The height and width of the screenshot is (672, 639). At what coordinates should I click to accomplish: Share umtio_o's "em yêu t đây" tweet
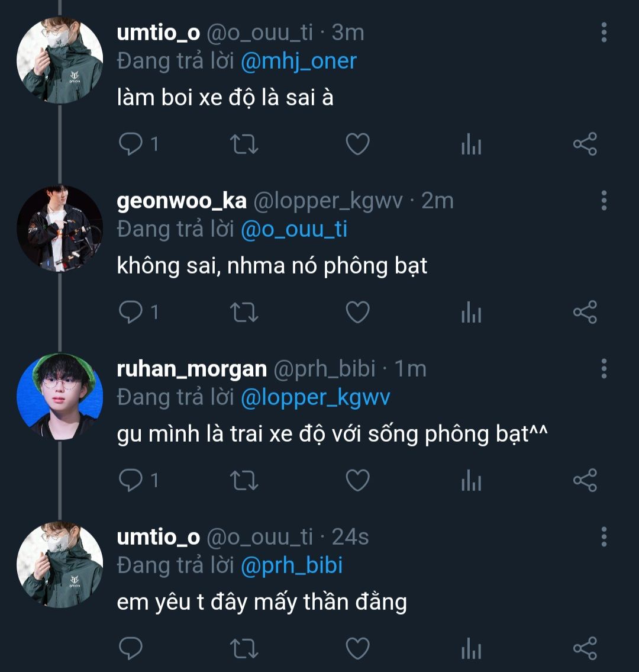585,649
